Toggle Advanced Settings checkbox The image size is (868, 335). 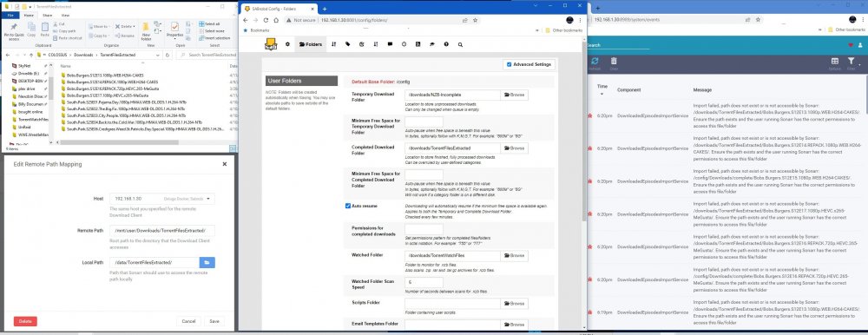pyautogui.click(x=510, y=65)
